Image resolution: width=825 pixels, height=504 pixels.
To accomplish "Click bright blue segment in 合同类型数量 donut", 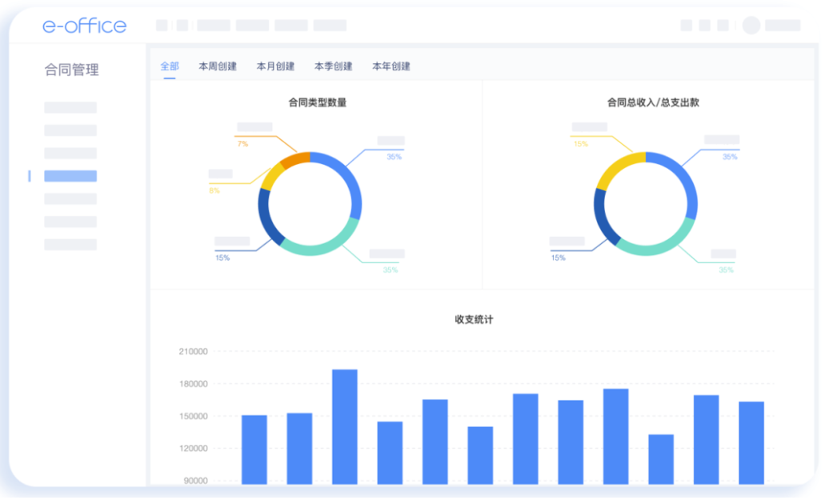I will (349, 178).
